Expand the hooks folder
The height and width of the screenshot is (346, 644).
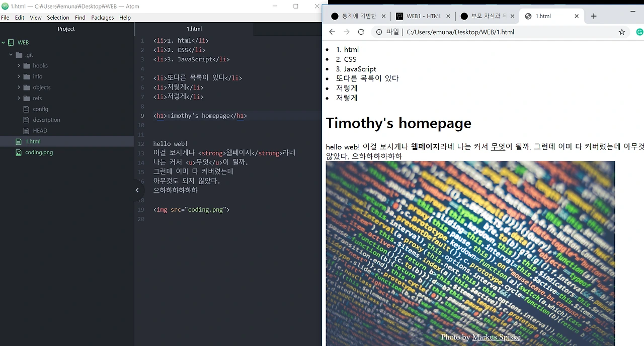coord(19,65)
